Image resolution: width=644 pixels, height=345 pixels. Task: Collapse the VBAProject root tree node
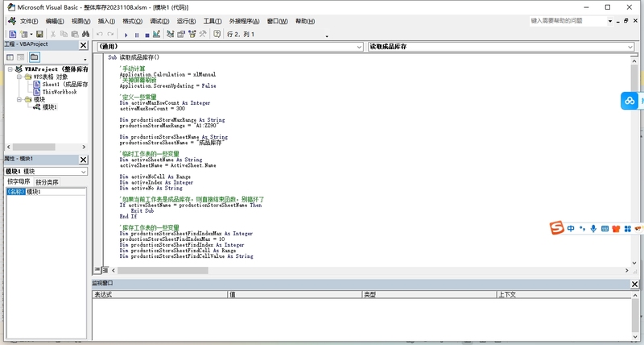click(x=10, y=69)
